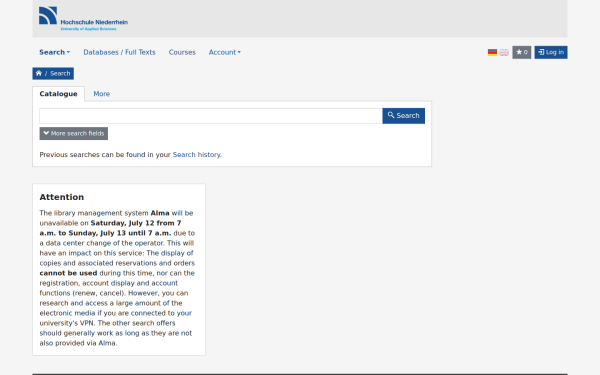This screenshot has width=600, height=375.
Task: Focus the catalogue search input field
Action: (x=211, y=116)
